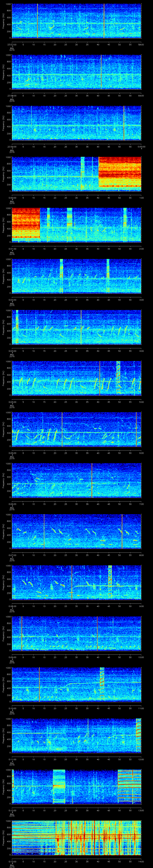Select the 23:59:00 time label
This screenshot has width=153, height=868.
(x=12, y=147)
